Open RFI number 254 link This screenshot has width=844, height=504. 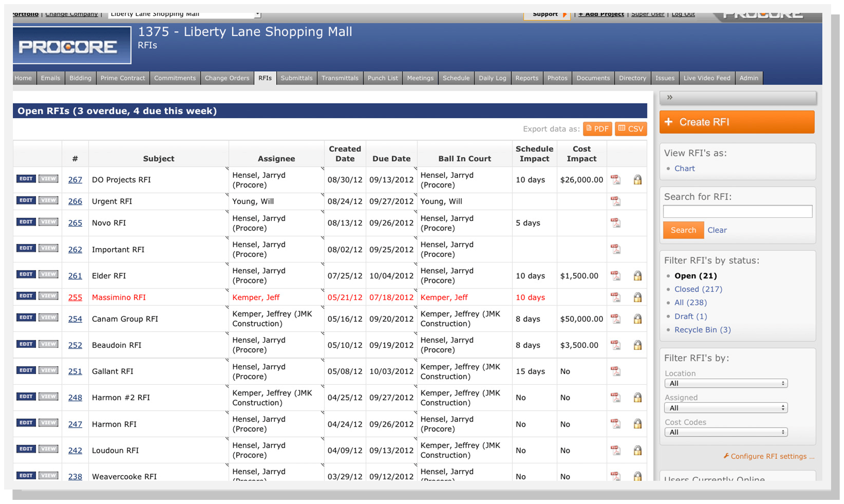pos(75,319)
